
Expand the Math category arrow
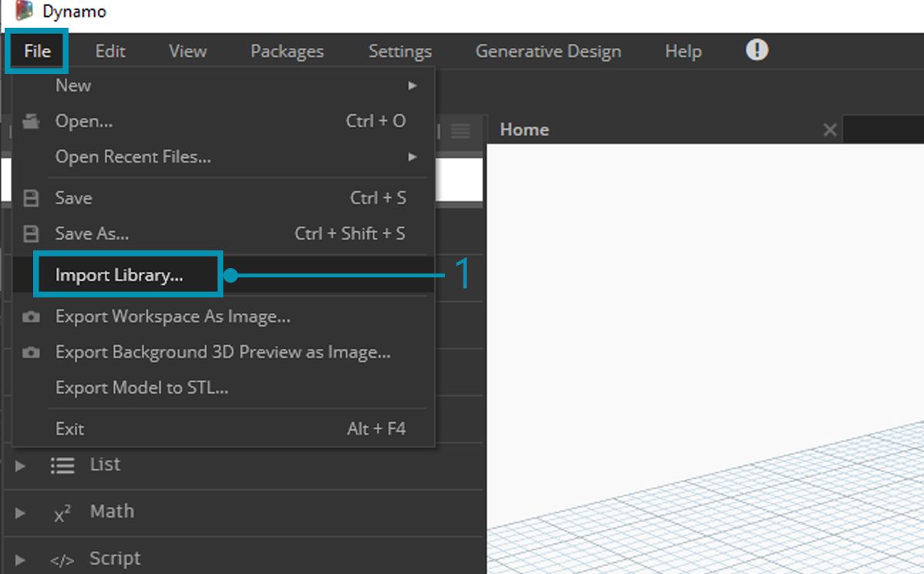coord(20,513)
